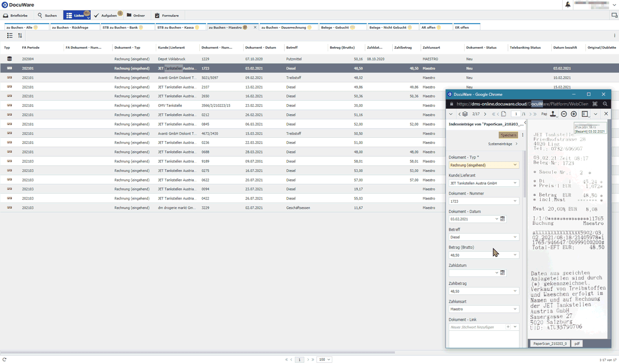619x364 pixels.
Task: Open the page size dropdown showing 100
Action: click(324, 359)
